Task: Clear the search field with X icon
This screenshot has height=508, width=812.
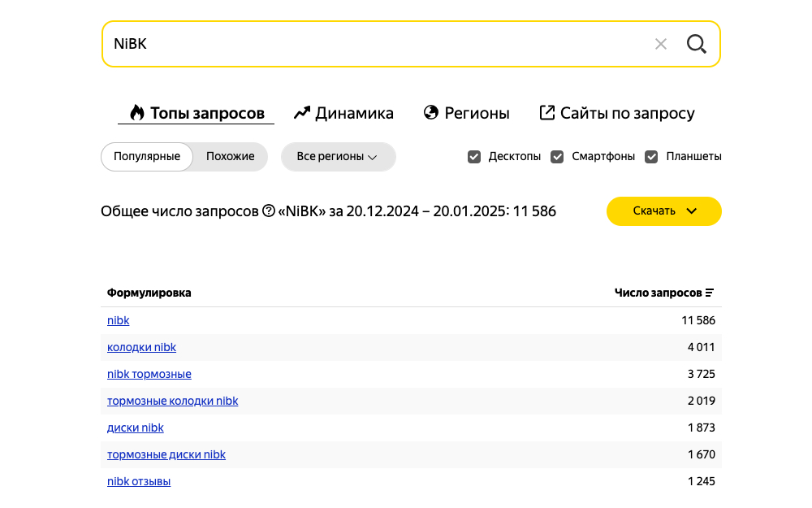Action: click(661, 44)
